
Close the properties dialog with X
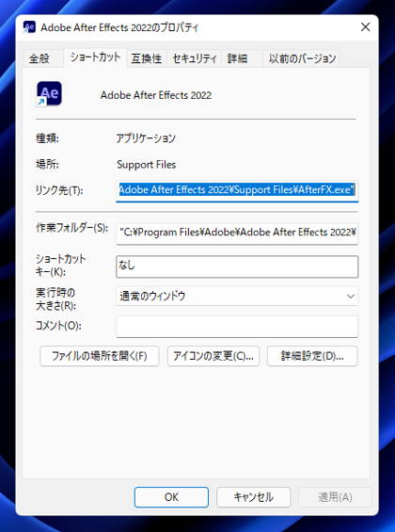365,27
